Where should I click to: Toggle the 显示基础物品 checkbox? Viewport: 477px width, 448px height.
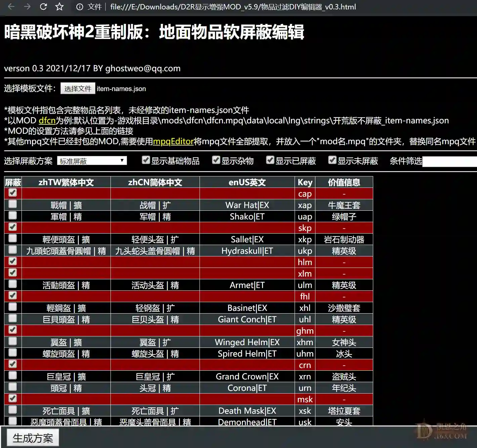(x=146, y=160)
